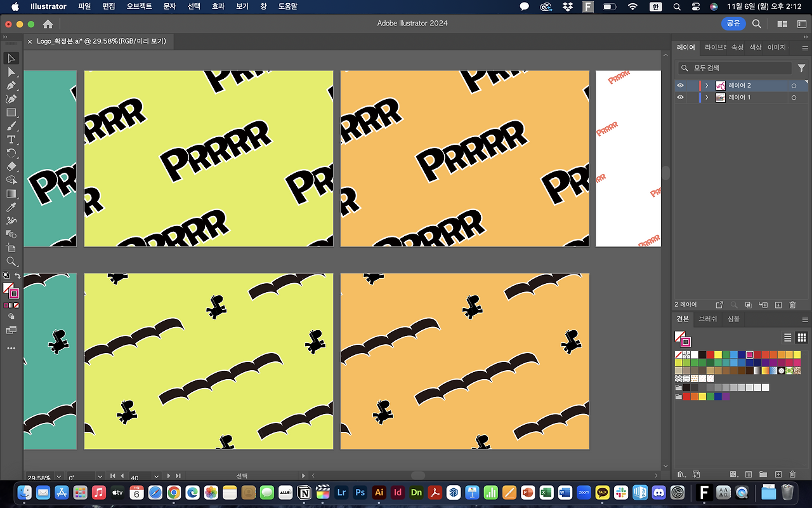Viewport: 812px width, 508px height.
Task: Select the Artboard tool
Action: (11, 248)
